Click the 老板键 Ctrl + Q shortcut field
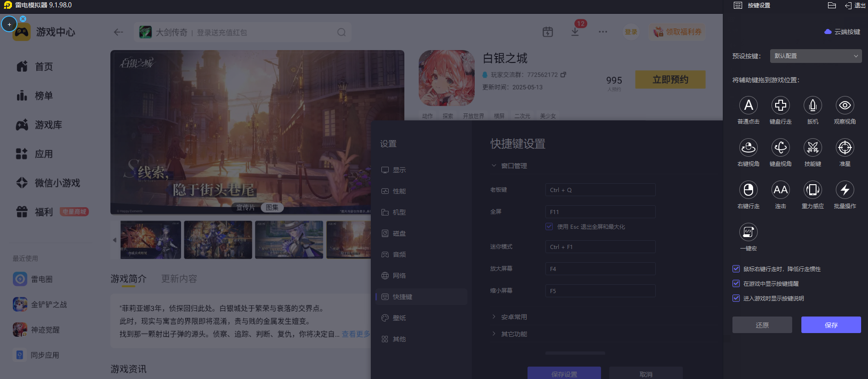 600,190
